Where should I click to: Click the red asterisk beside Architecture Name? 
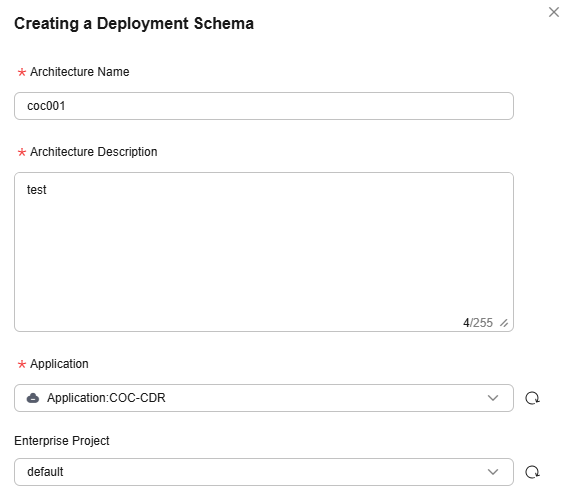[x=22, y=72]
